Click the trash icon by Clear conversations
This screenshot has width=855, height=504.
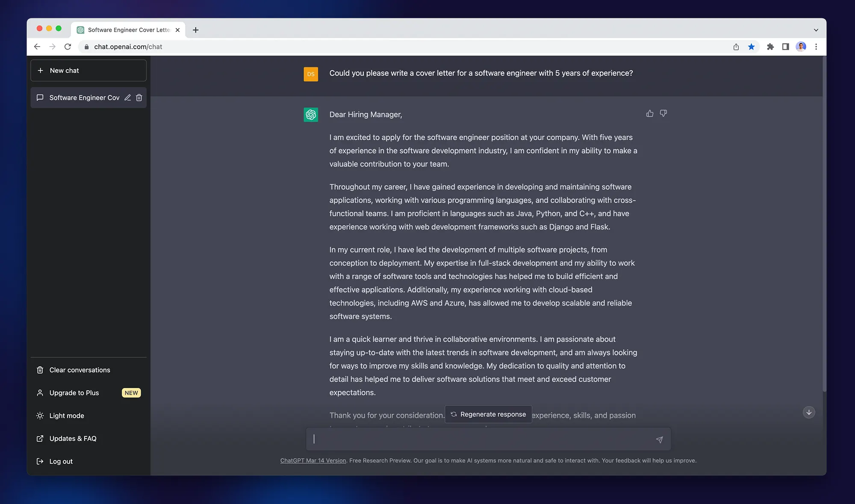[40, 370]
